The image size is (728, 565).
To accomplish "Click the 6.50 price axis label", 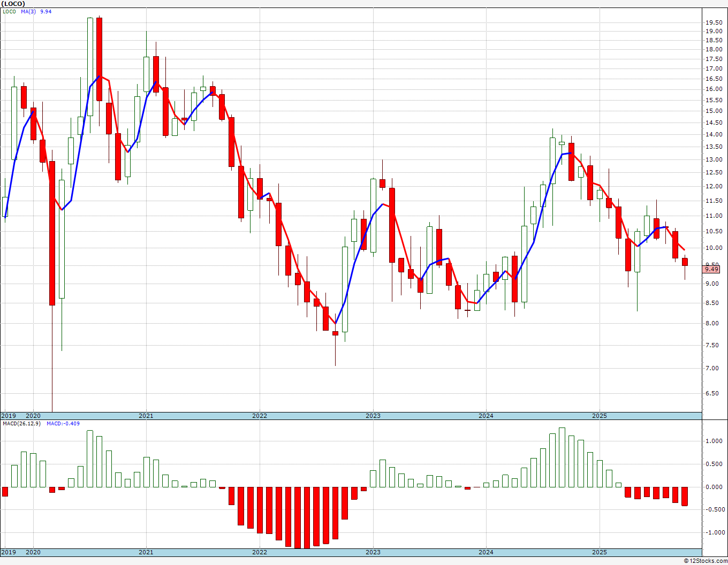I will click(711, 393).
